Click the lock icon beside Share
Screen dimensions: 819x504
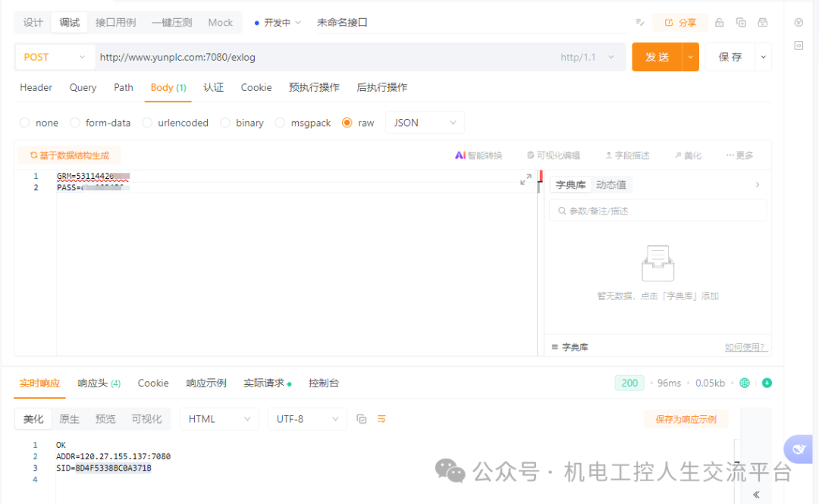click(719, 23)
